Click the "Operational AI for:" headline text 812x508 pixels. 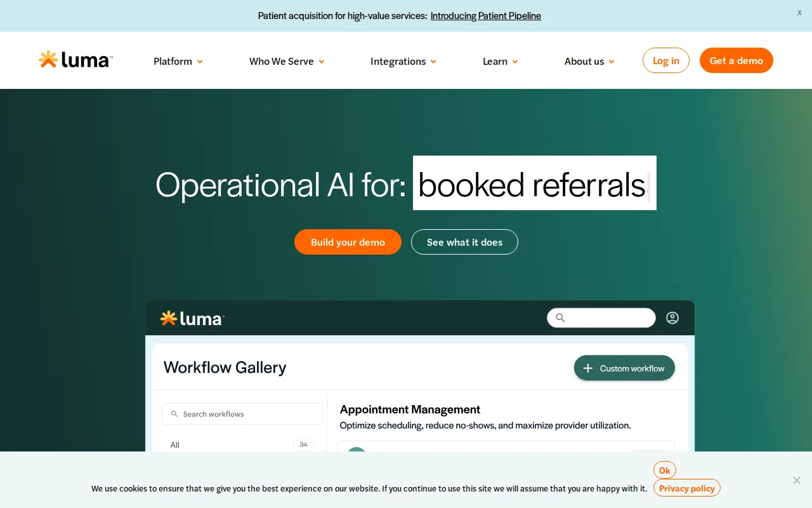[x=280, y=185]
